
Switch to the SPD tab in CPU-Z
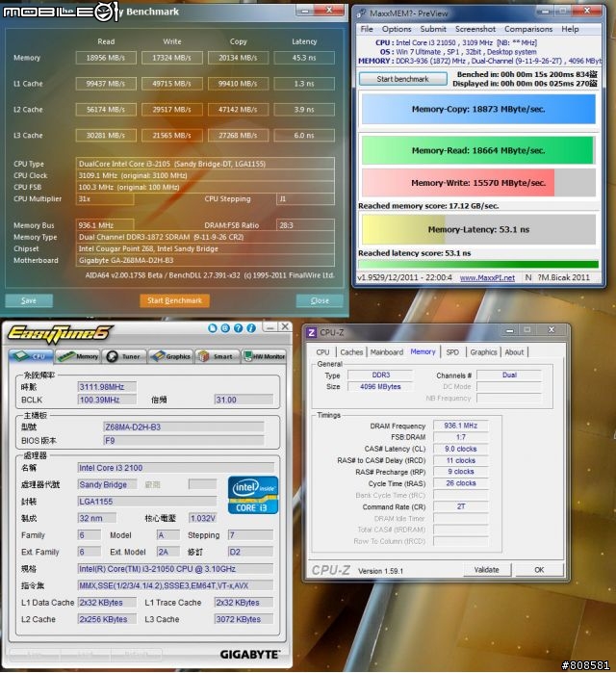452,352
